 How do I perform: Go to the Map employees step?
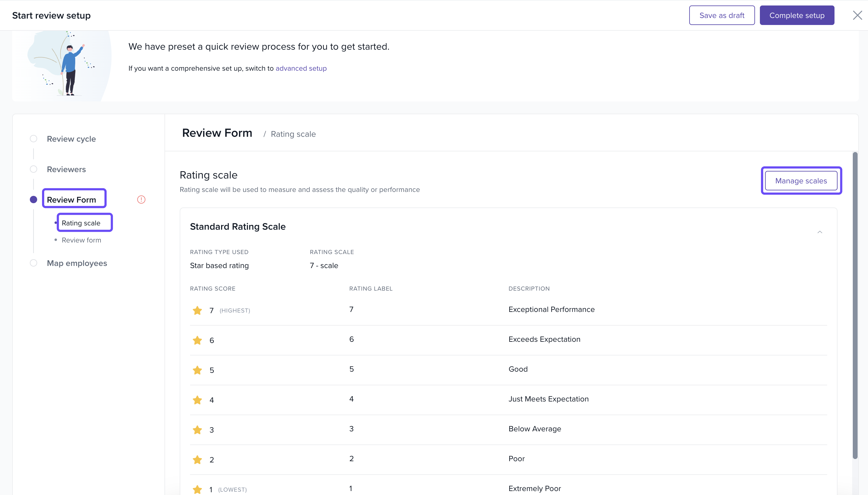point(77,263)
